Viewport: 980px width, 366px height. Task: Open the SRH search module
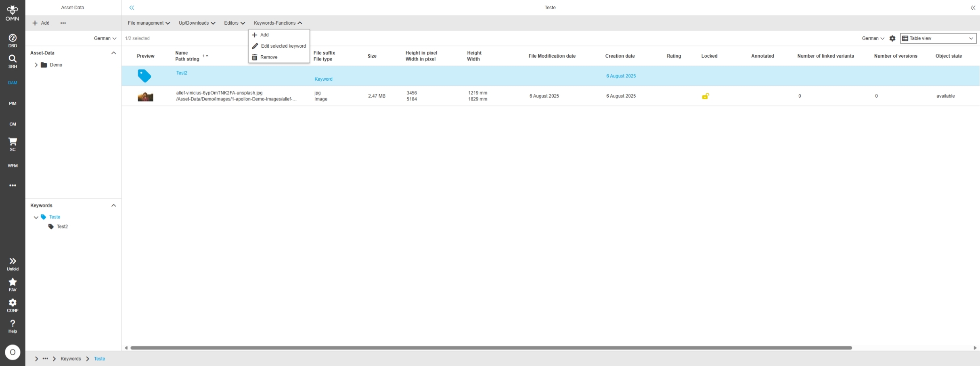coord(13,61)
